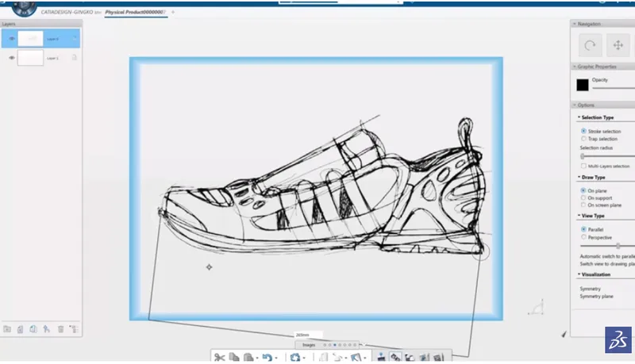
Task: Click the Selection radius slider handle
Action: click(x=583, y=156)
